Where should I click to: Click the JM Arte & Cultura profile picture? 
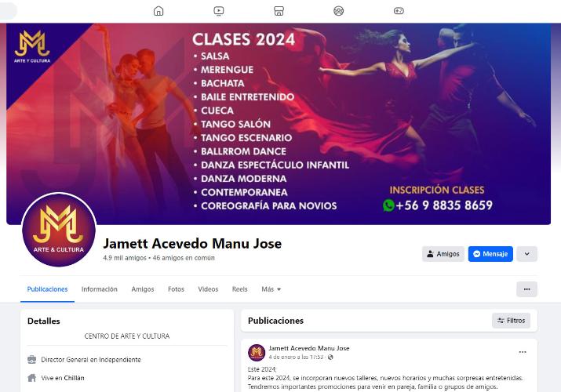pyautogui.click(x=59, y=230)
